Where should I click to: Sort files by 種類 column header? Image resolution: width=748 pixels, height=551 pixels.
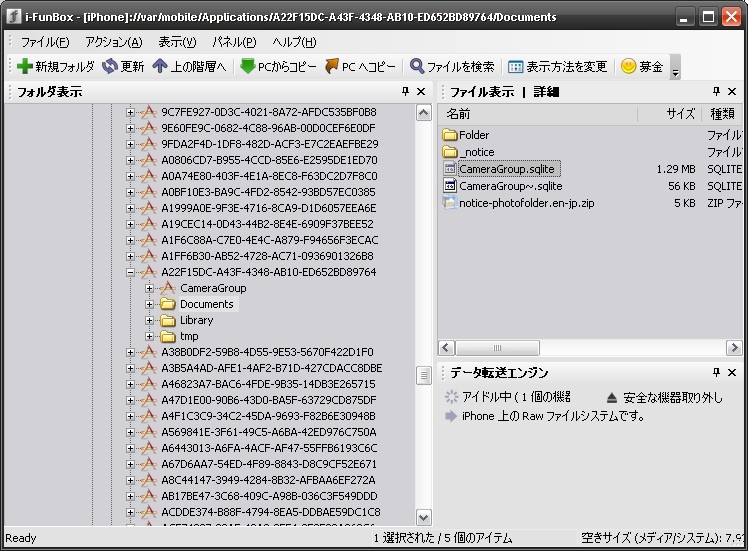[x=722, y=114]
